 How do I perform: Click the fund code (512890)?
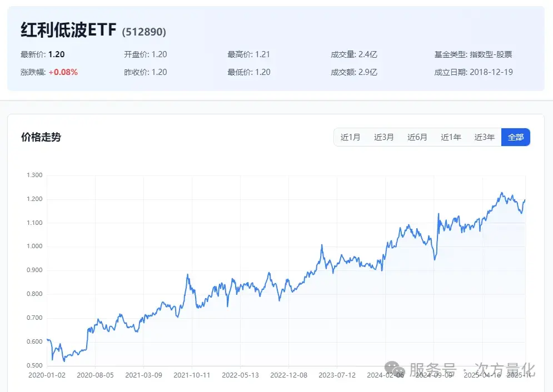click(x=144, y=32)
